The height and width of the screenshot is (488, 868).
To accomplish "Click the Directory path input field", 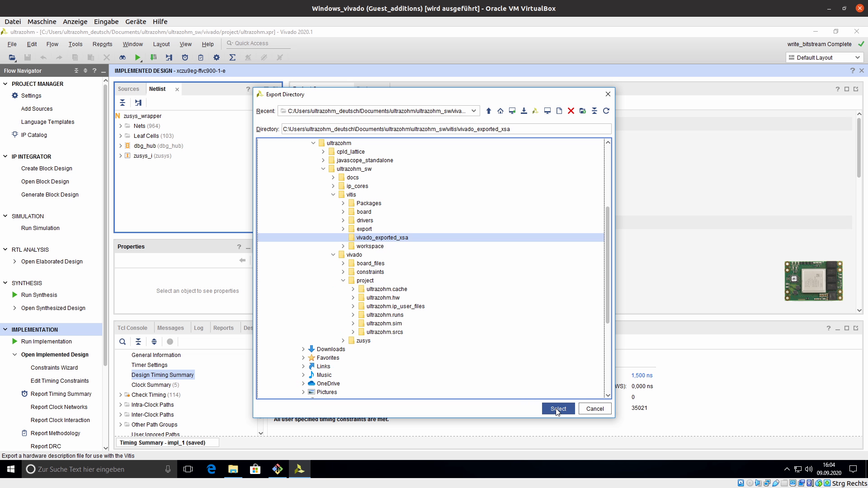I will coord(446,129).
